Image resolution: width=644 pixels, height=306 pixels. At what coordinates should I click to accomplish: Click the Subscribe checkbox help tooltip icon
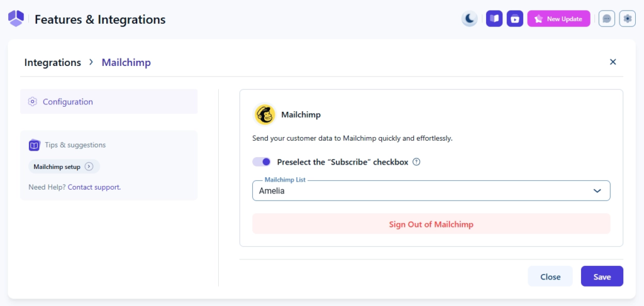pyautogui.click(x=416, y=162)
